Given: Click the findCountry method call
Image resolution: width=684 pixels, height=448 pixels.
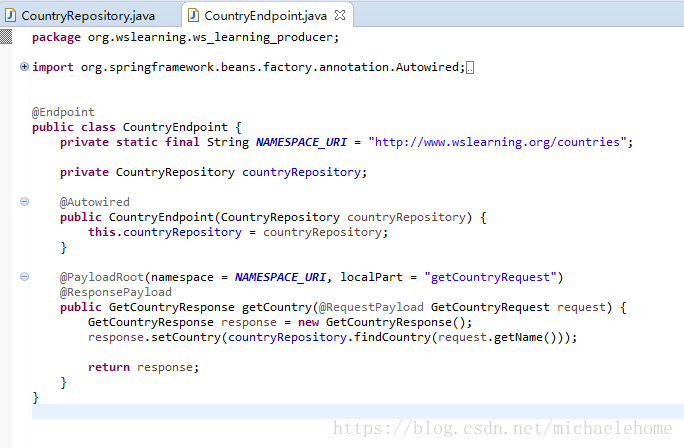Looking at the screenshot, I should (x=392, y=337).
